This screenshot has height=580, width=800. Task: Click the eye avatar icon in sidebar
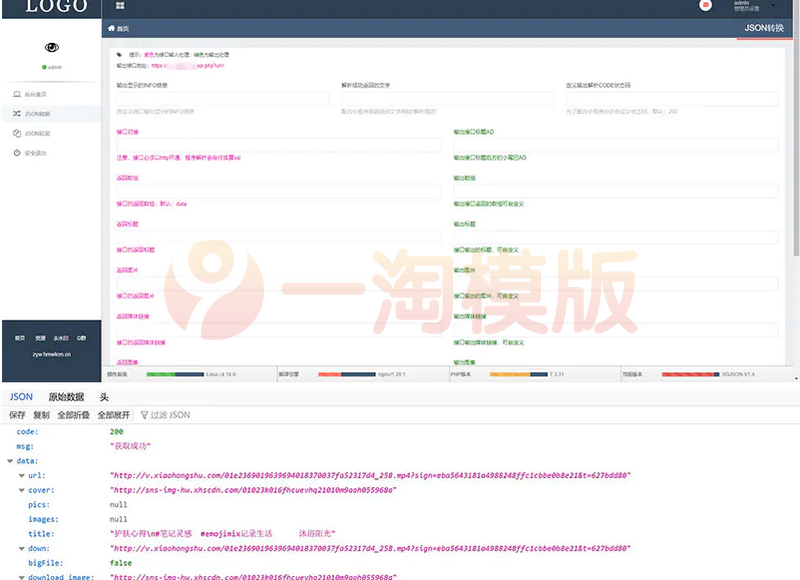52,47
